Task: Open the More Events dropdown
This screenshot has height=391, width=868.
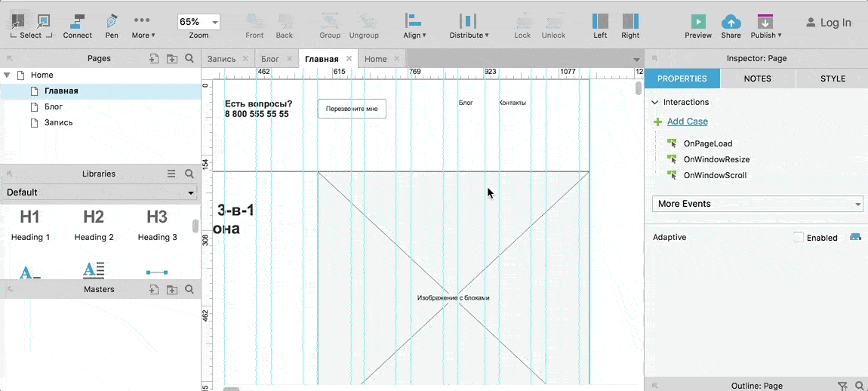Action: 757,203
